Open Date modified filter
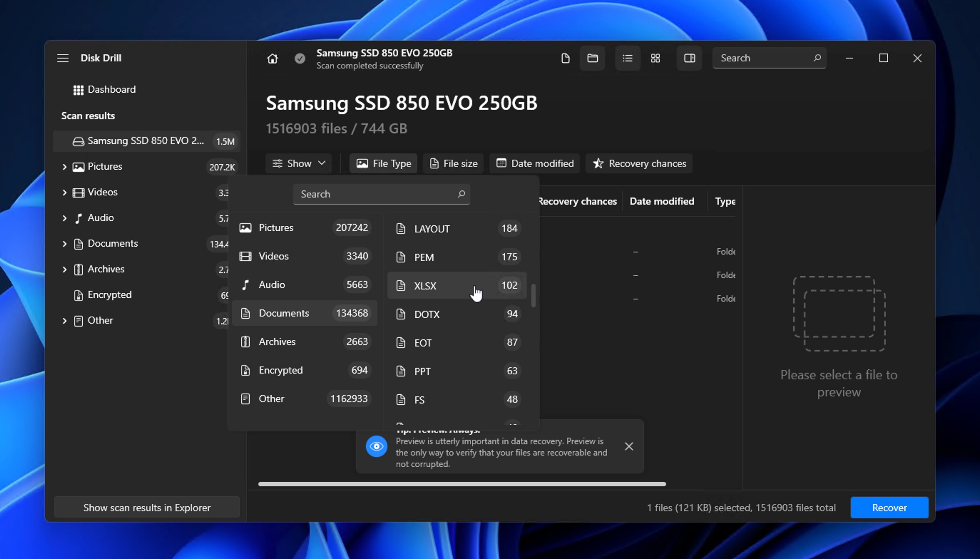This screenshot has width=980, height=559. pos(535,164)
